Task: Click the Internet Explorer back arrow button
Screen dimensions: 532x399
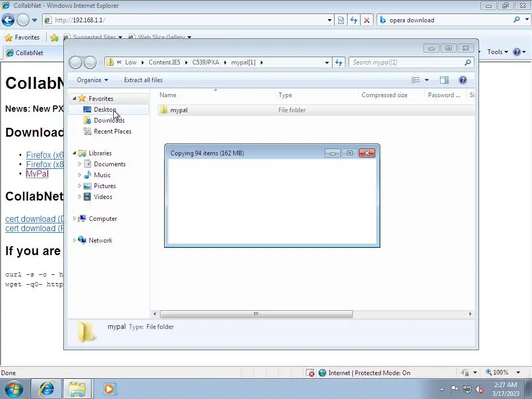Action: tap(8, 20)
